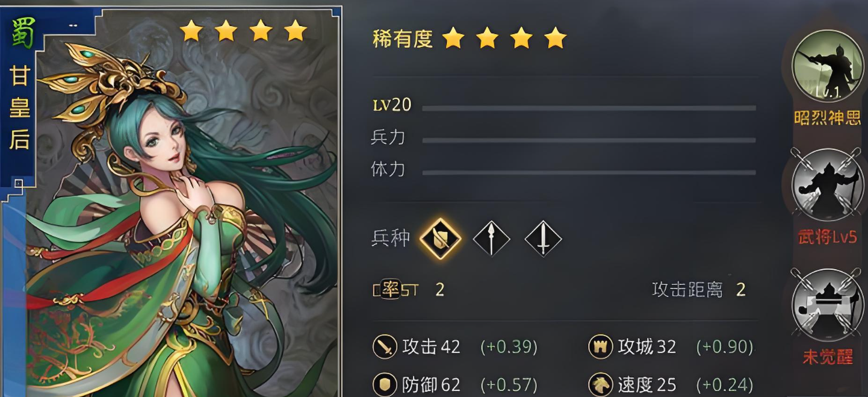Click the gold stars on the card
868x397 pixels.
point(243,31)
